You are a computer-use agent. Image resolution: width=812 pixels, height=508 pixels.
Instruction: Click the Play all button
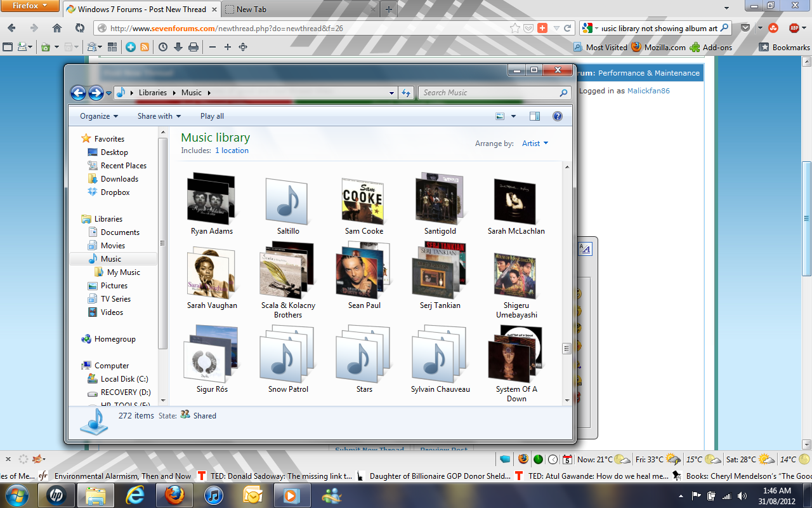[212, 116]
